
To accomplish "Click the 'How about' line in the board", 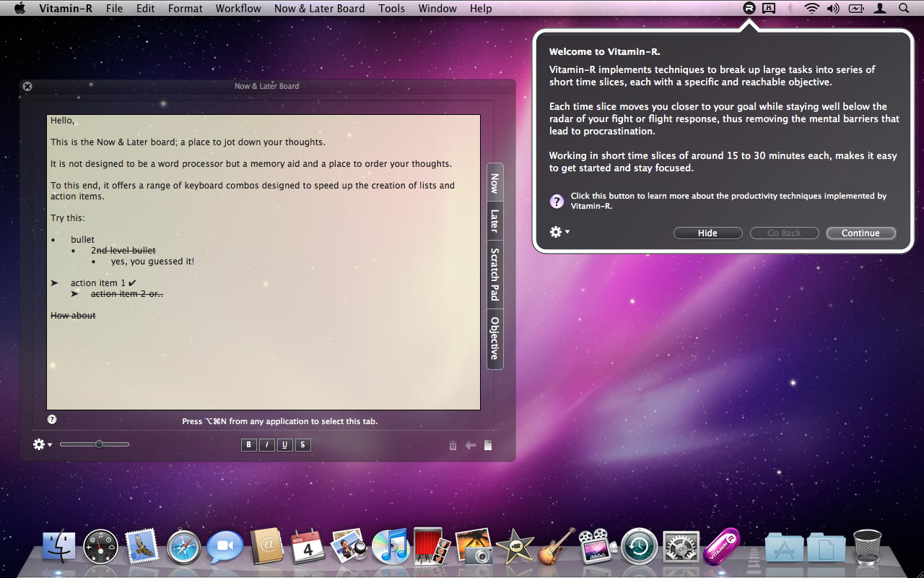I will [x=73, y=316].
